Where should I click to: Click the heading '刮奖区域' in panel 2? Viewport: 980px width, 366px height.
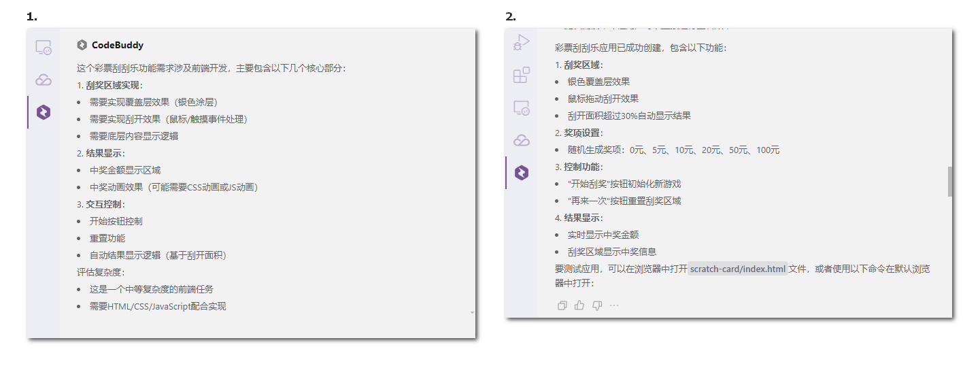[581, 65]
